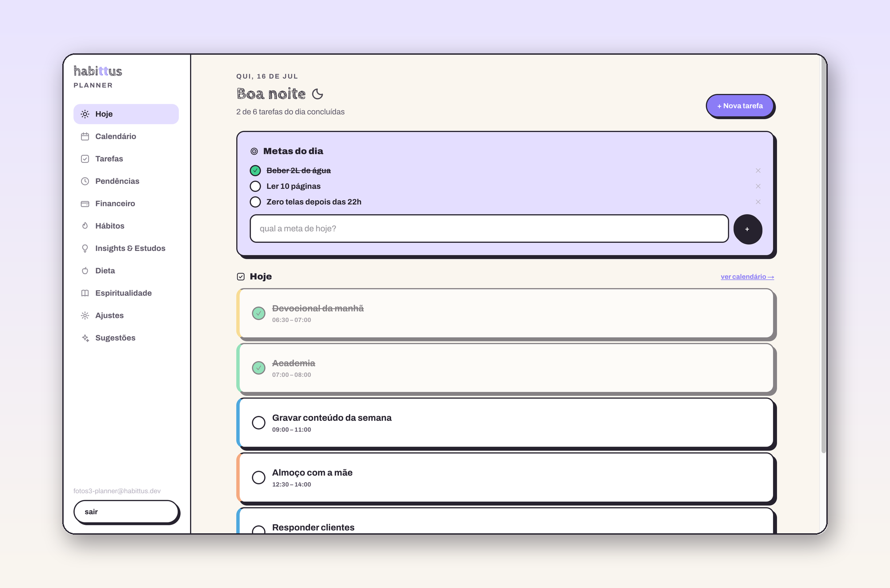Remove the 'Zero telas depois das 22h' goal

point(758,202)
